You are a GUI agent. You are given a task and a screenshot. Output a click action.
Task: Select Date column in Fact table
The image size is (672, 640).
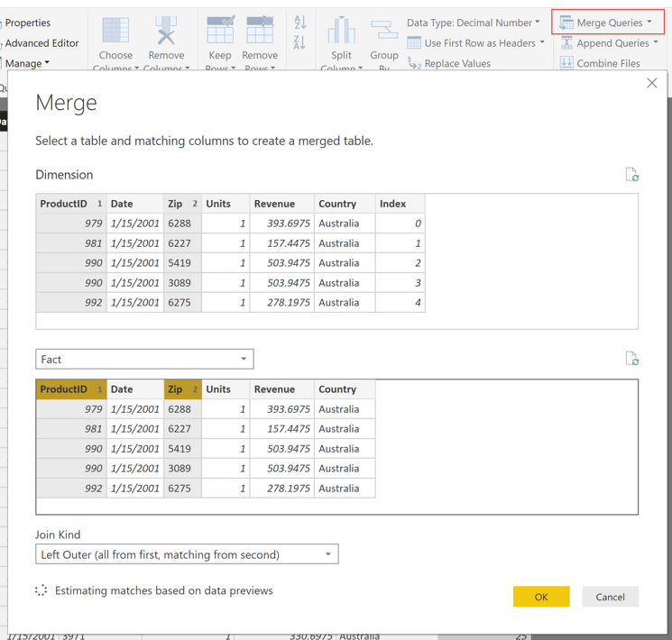135,389
